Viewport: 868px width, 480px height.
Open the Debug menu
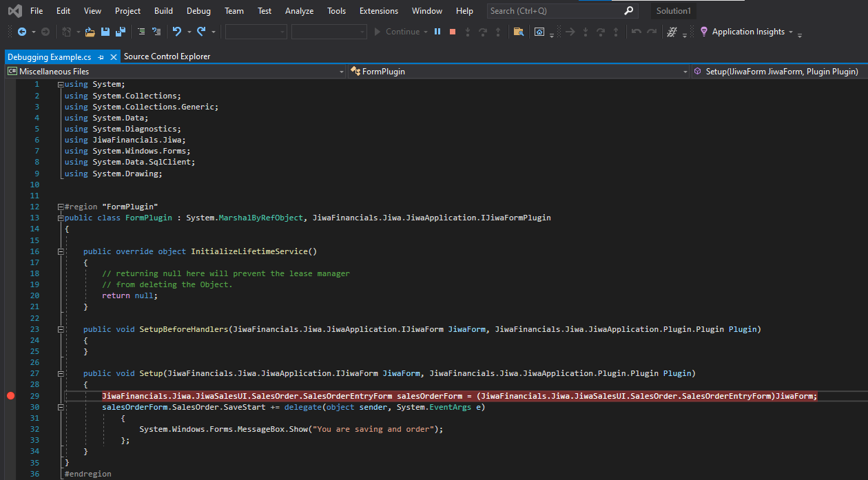198,11
